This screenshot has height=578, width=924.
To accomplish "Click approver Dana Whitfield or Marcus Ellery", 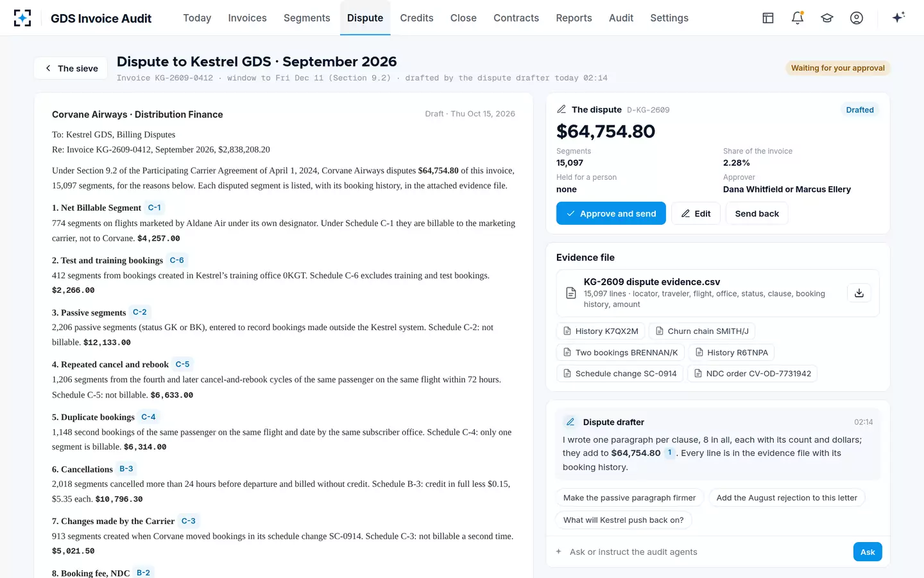I will [x=787, y=189].
